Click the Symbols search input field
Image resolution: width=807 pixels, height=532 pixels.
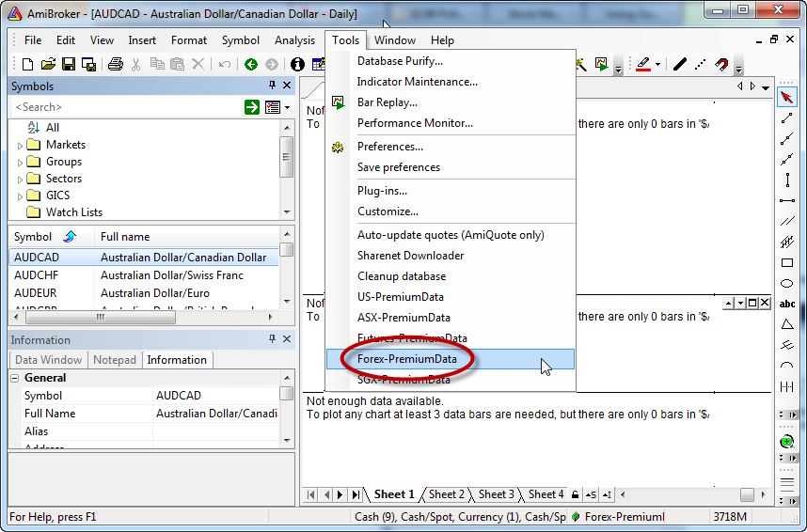126,107
